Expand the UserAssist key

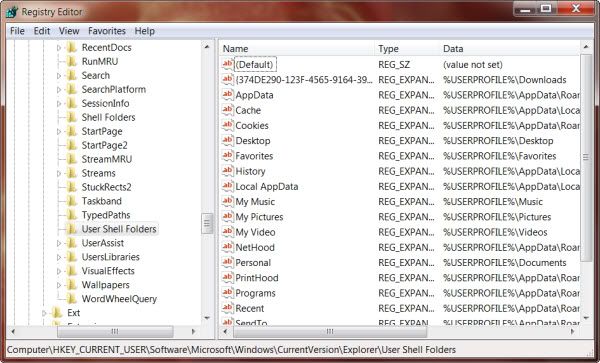coord(59,243)
